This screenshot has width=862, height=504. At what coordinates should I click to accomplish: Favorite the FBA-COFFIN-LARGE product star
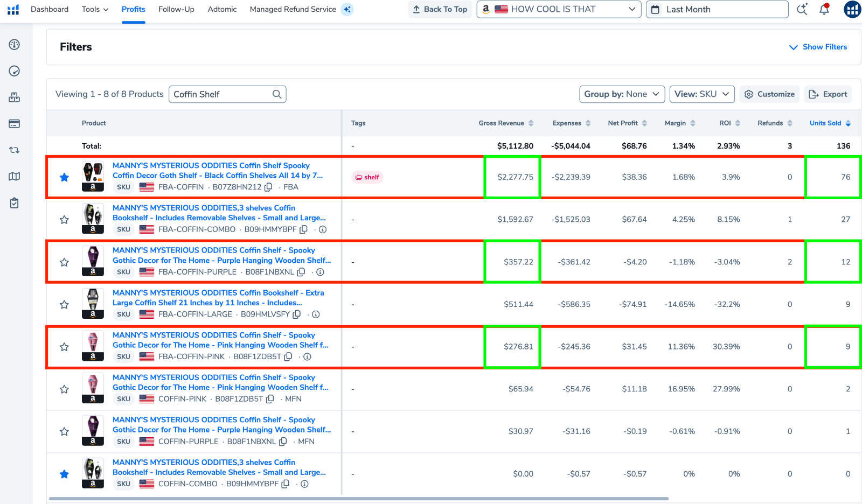coord(64,304)
